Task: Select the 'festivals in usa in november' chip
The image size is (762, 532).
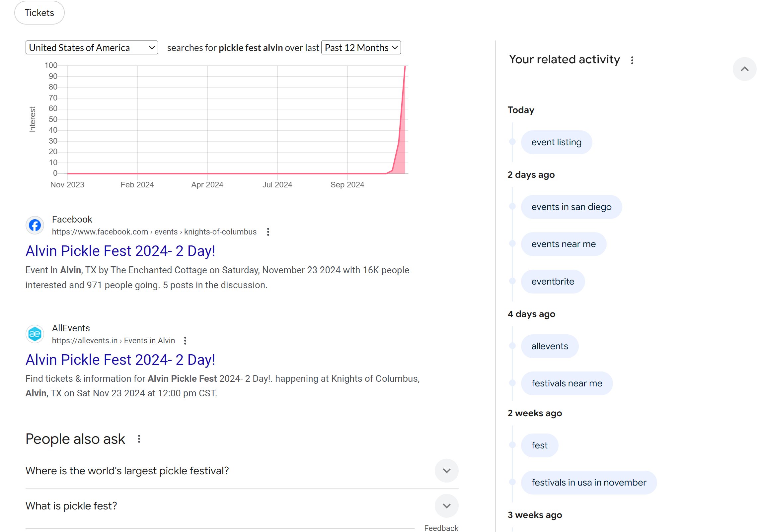Action: [589, 482]
